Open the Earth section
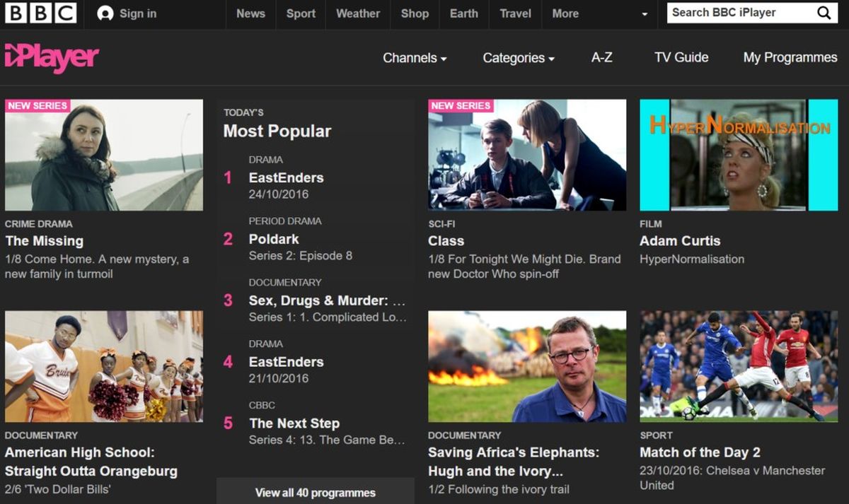Image resolution: width=849 pixels, height=504 pixels. [464, 13]
